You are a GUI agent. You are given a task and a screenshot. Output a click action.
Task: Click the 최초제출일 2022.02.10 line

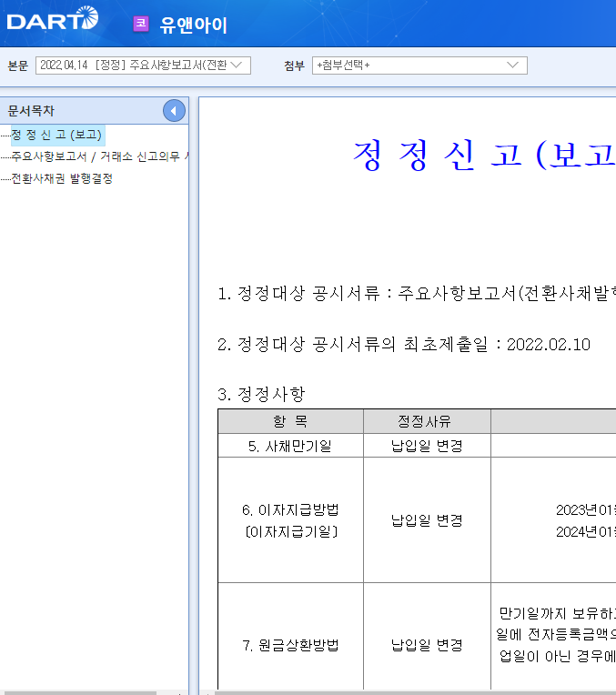click(x=404, y=345)
